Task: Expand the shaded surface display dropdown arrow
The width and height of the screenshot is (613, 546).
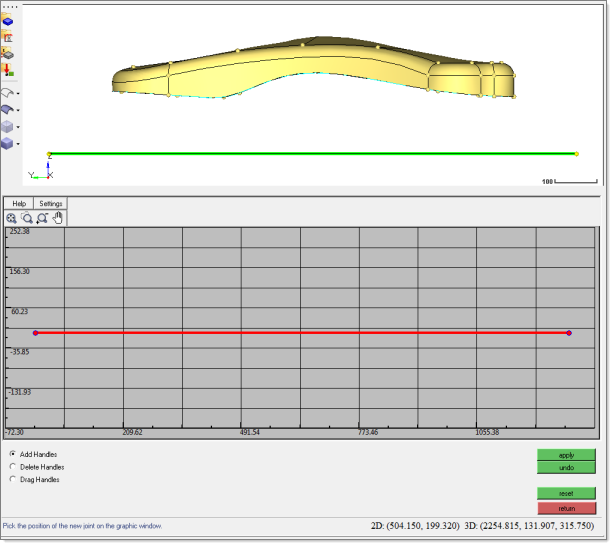Action: [x=18, y=110]
